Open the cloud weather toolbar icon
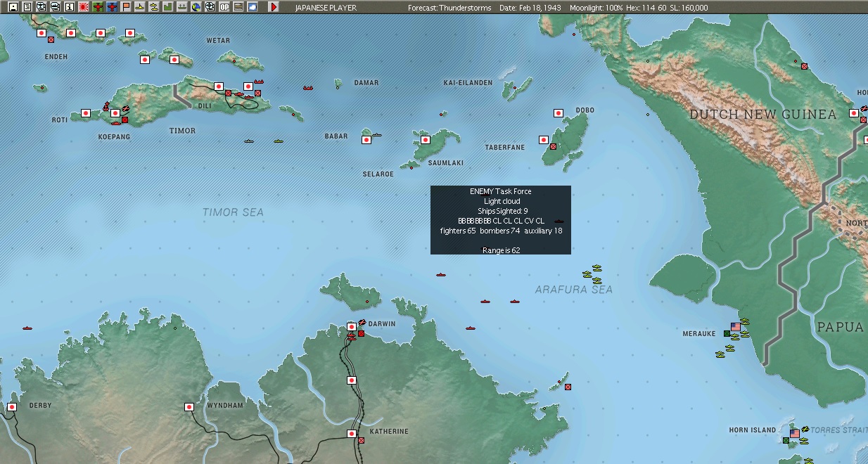 253,7
